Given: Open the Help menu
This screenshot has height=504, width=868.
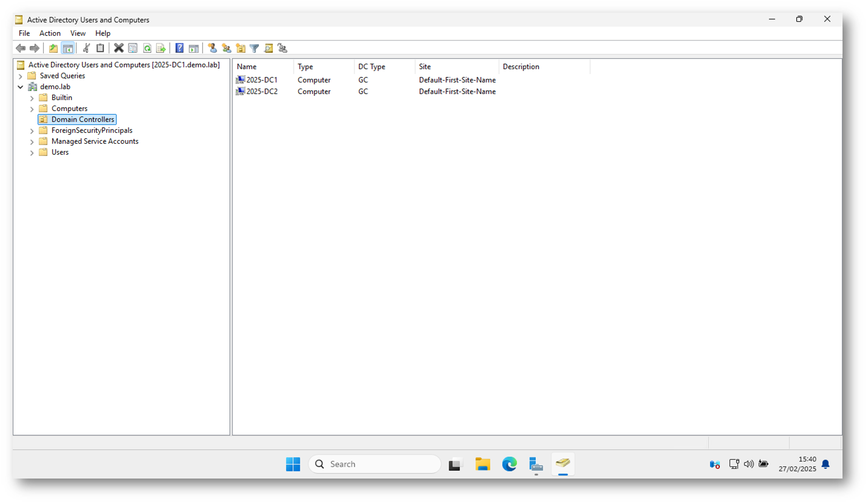Looking at the screenshot, I should (103, 33).
